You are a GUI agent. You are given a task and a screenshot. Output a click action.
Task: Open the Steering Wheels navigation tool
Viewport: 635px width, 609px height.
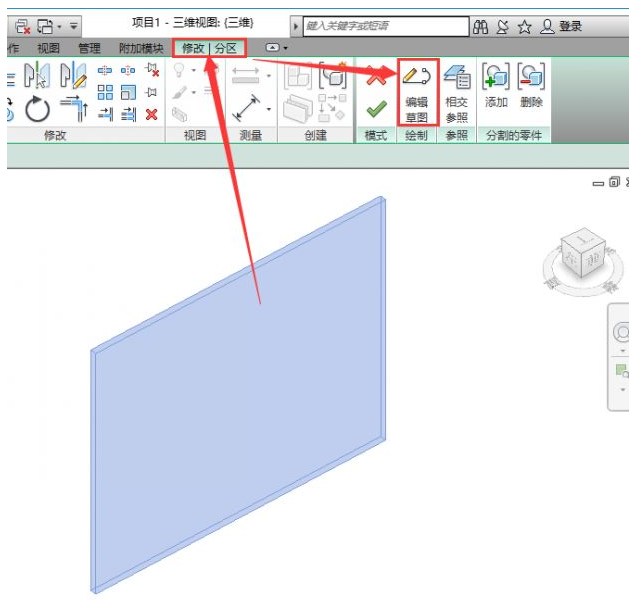(622, 332)
